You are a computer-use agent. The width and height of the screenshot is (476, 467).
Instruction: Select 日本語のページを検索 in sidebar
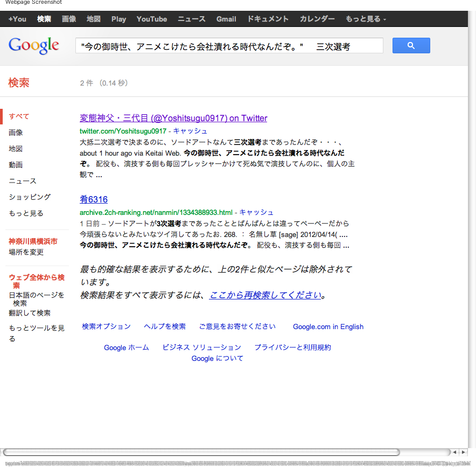[37, 299]
